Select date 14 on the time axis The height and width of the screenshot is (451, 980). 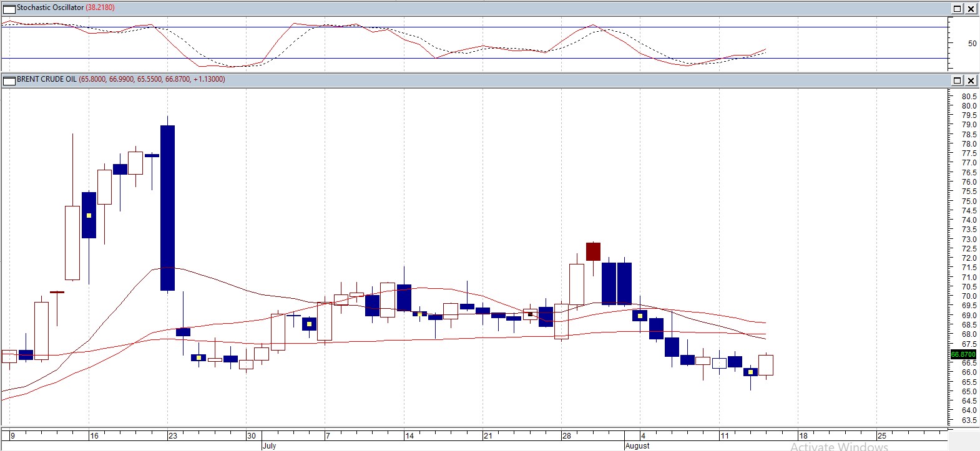click(x=409, y=436)
